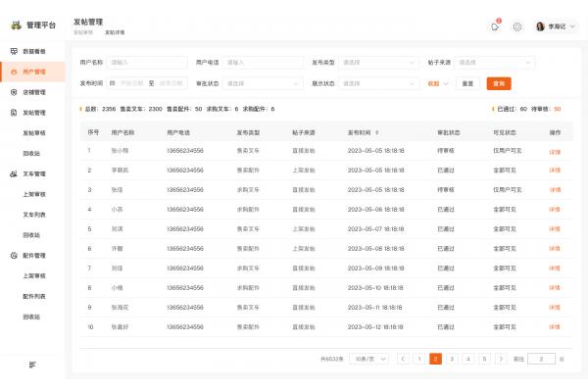Screen dimensions: 588x392
Task: Go to next page with right arrow
Action: pos(501,360)
